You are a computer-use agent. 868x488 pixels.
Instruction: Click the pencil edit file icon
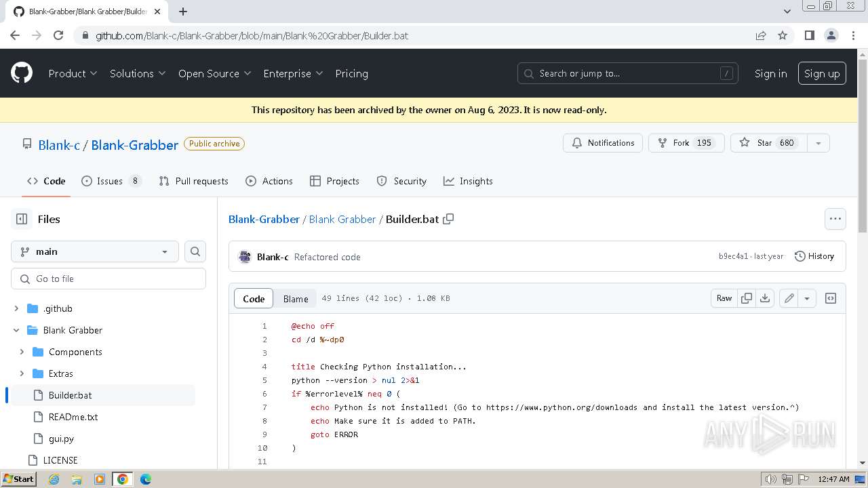click(x=789, y=298)
